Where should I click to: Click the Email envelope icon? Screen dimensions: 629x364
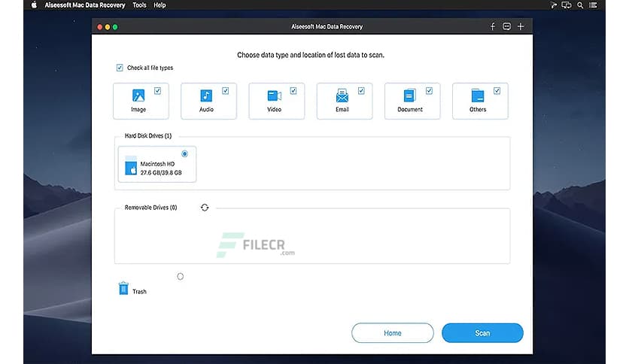click(342, 96)
